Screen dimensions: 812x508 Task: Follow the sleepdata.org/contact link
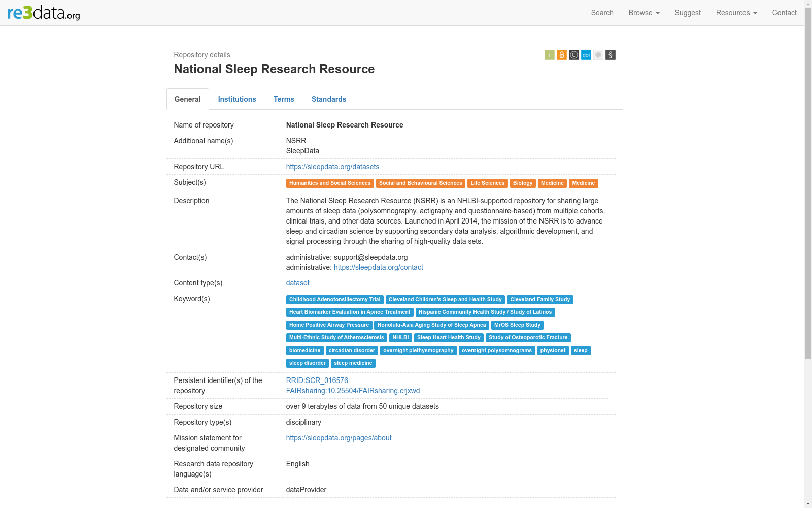379,267
